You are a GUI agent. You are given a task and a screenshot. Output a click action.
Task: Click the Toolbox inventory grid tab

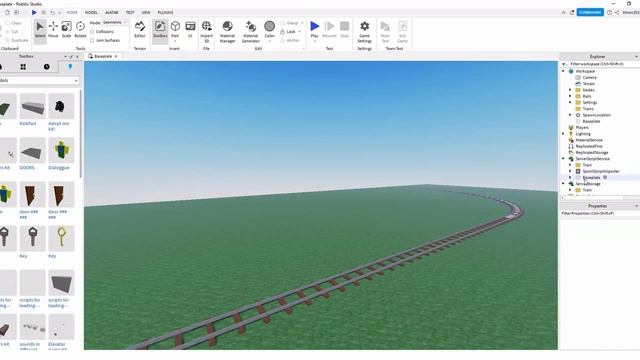pos(23,67)
